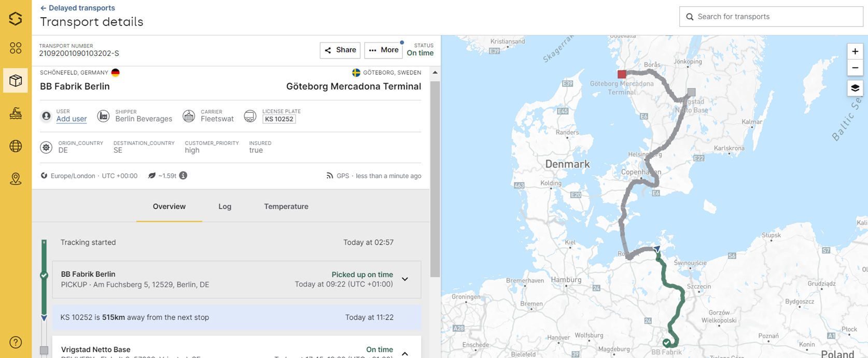Click the carrier icon beside Fleetswat

[189, 116]
